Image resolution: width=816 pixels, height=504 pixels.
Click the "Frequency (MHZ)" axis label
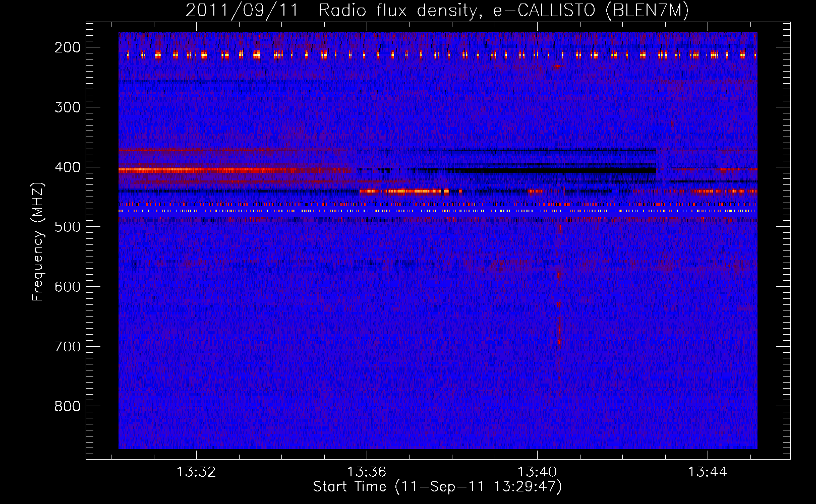pyautogui.click(x=38, y=242)
